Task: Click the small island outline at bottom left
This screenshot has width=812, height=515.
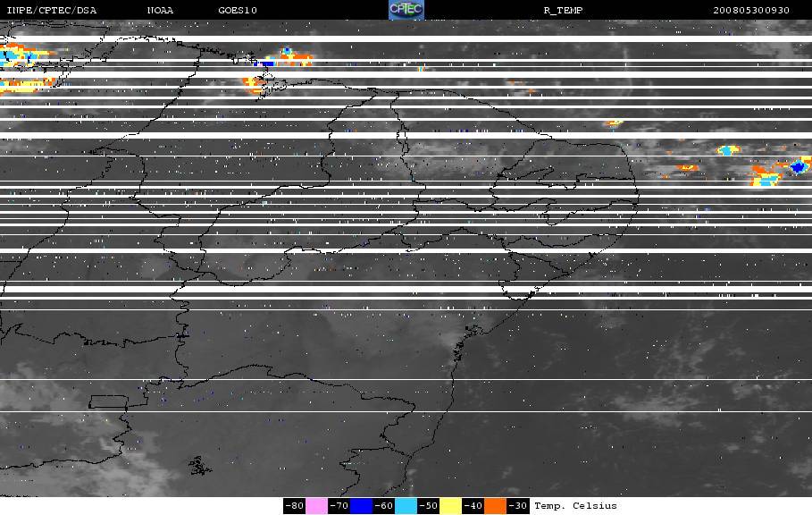Action: [199, 466]
